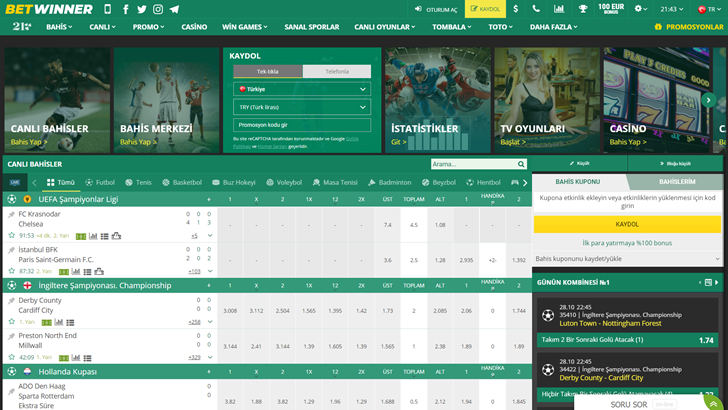Open the statistics bar chart icon in header
Screen dimensions: 728x410
point(559,9)
